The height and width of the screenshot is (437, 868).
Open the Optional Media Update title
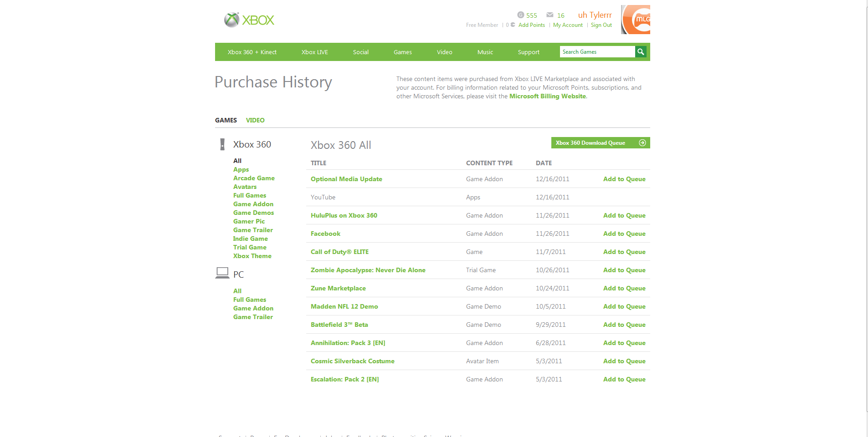point(346,179)
